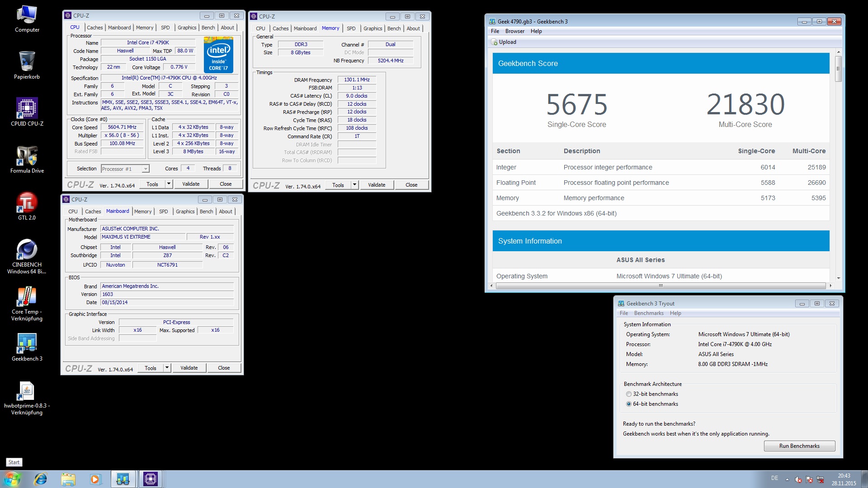The height and width of the screenshot is (488, 868).
Task: Open the Browser menu in Geekbench results
Action: click(x=514, y=31)
